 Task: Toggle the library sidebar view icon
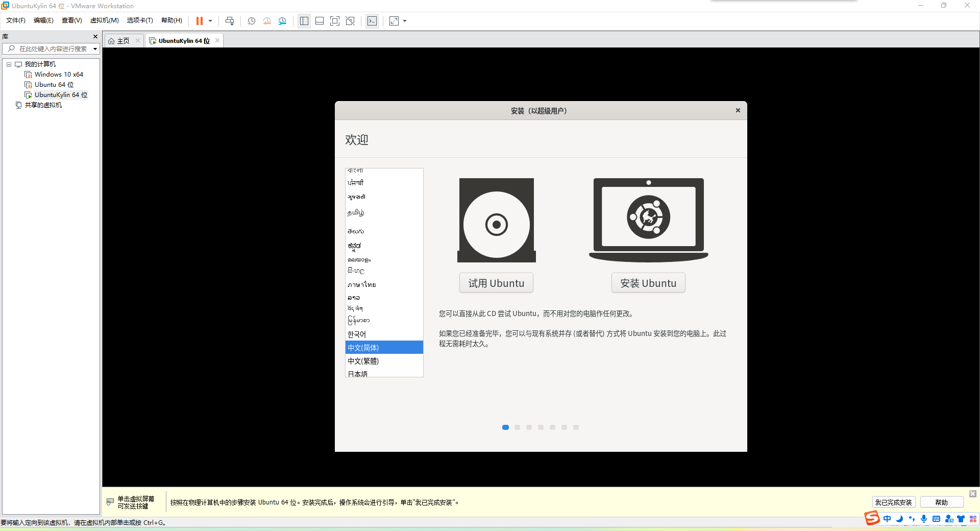(304, 21)
